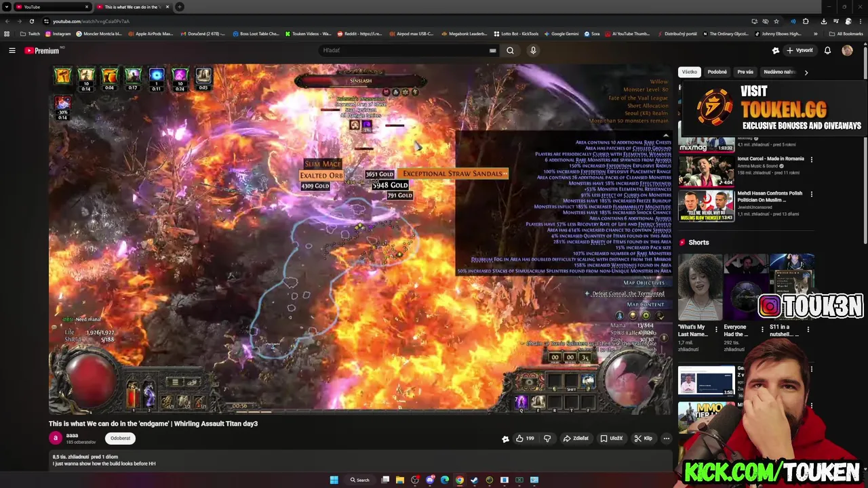The width and height of the screenshot is (868, 488).
Task: Save the video with Uložiť
Action: [x=611, y=439]
